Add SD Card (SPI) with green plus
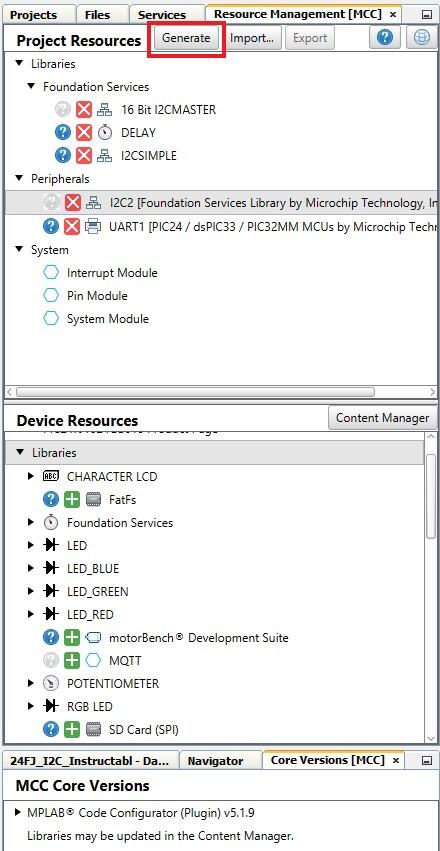The width and height of the screenshot is (440, 851). point(72,730)
